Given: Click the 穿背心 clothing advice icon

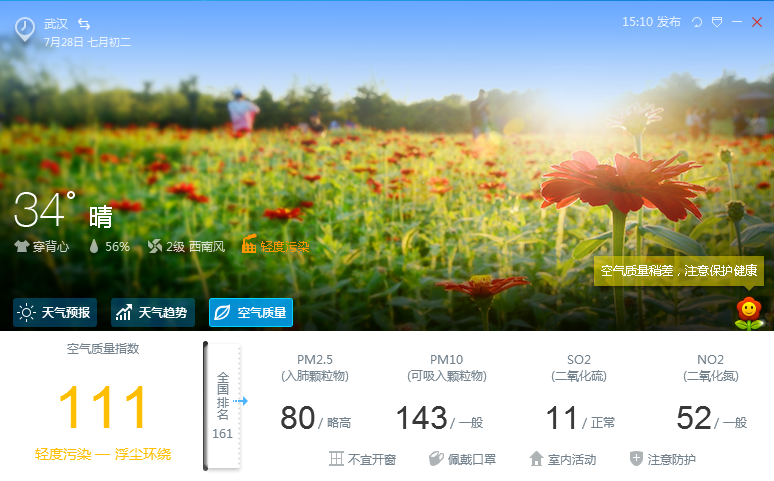Looking at the screenshot, I should point(21,246).
